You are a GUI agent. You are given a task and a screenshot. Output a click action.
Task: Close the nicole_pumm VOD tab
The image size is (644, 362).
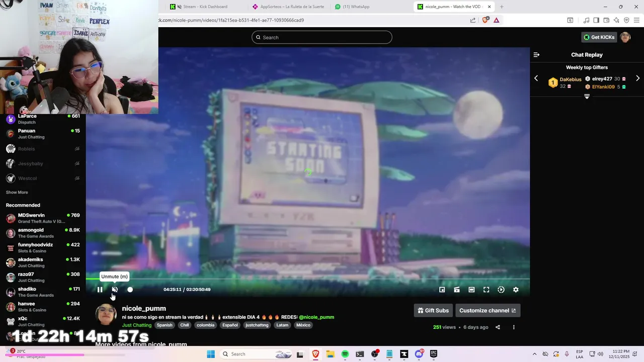click(x=489, y=7)
